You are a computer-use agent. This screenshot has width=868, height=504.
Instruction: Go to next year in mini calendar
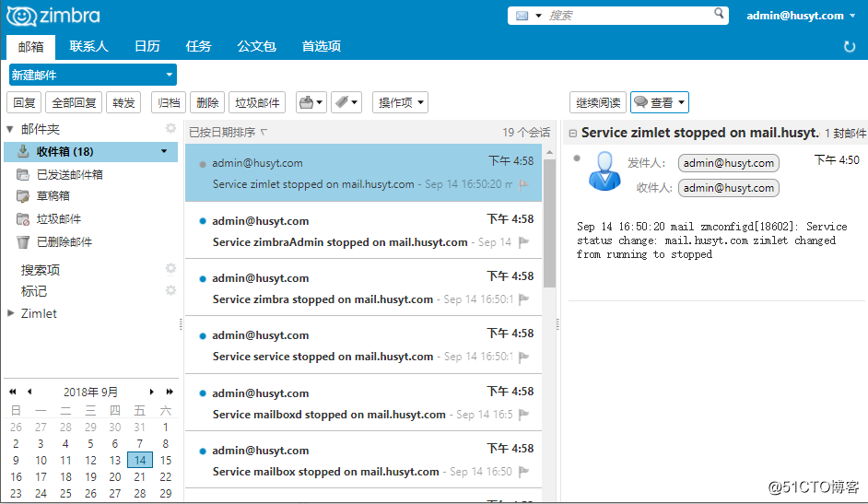click(x=170, y=392)
